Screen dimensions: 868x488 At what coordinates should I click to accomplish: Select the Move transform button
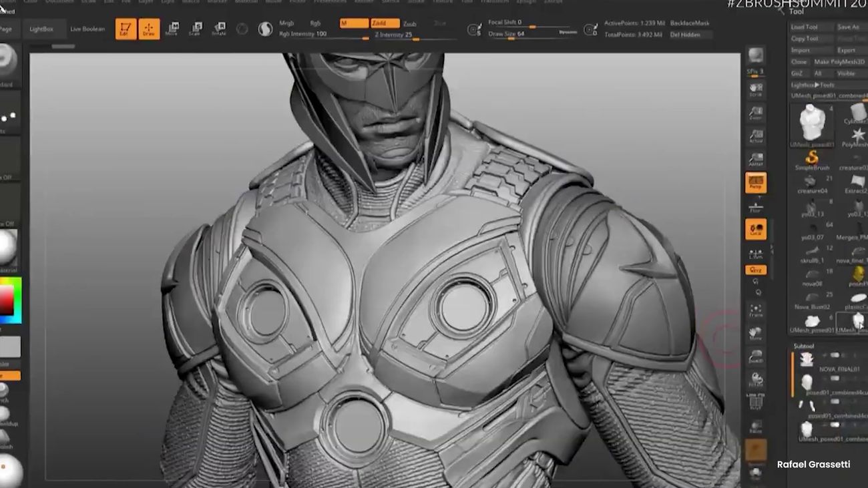pyautogui.click(x=172, y=29)
